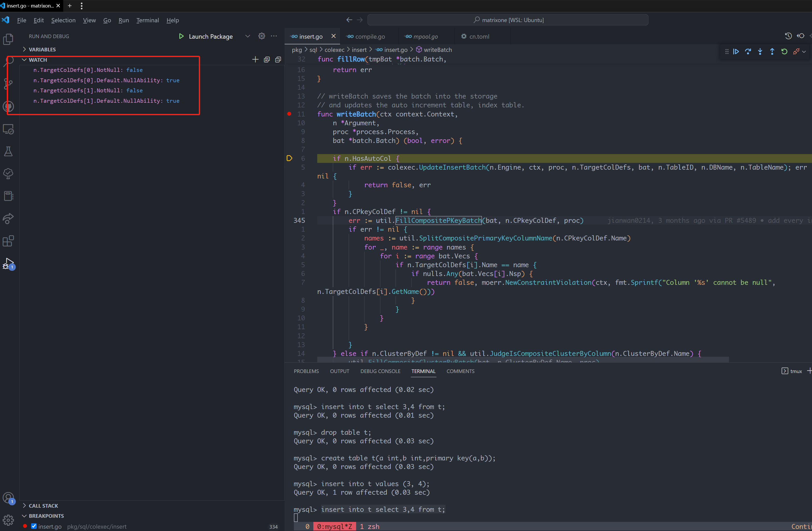Screen dimensions: 812x531
Task: Step out in the debug toolbar
Action: [772, 52]
